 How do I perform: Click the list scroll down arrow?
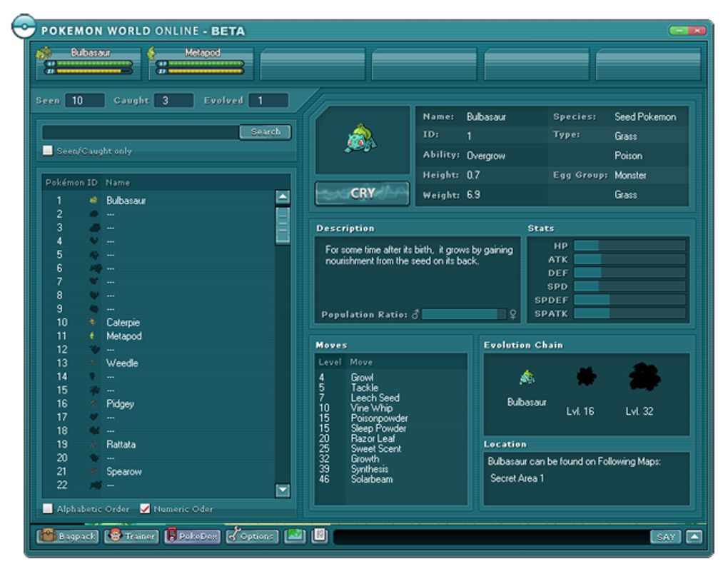[283, 490]
